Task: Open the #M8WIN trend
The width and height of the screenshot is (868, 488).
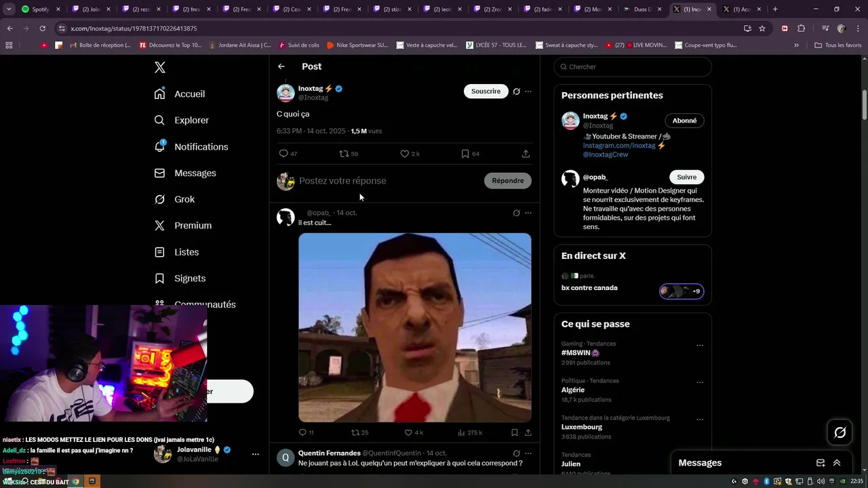Action: 580,353
